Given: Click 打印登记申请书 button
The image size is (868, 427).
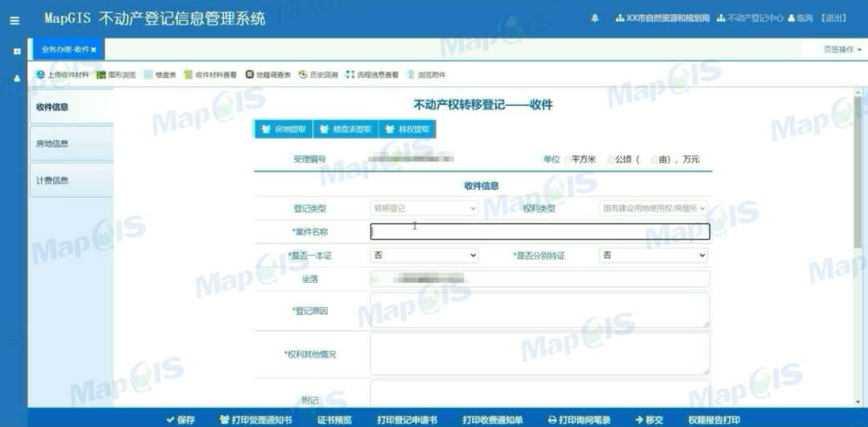Looking at the screenshot, I should point(407,420).
